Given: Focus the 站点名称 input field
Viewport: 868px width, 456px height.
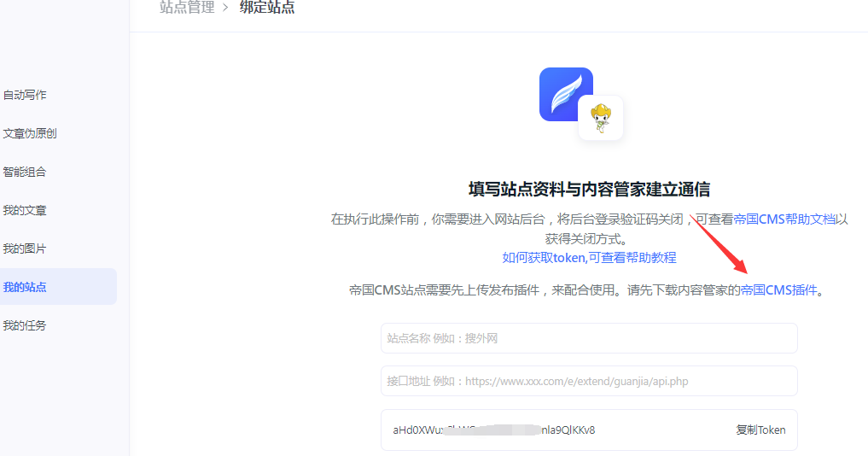Looking at the screenshot, I should coord(589,338).
